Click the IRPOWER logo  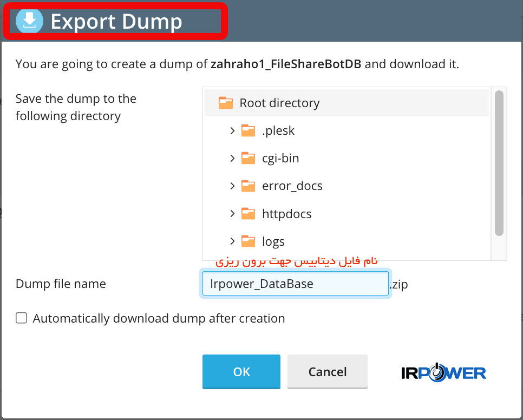[x=443, y=372]
